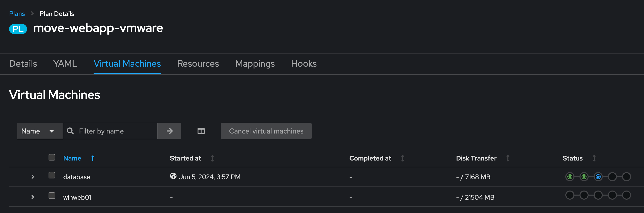Go back to Plans breadcrumb link

pos(17,14)
